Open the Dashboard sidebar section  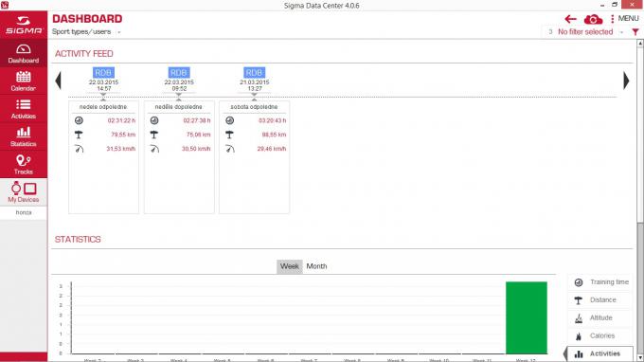point(24,53)
